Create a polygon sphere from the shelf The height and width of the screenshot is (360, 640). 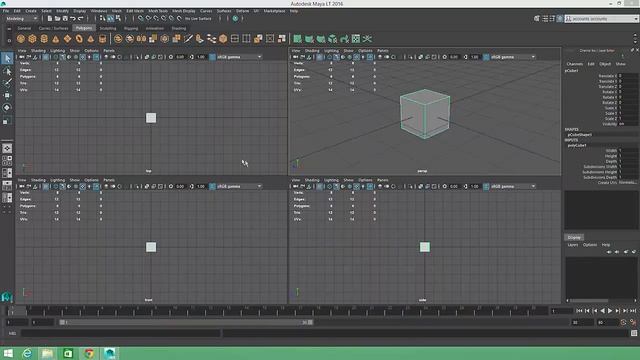coord(21,39)
